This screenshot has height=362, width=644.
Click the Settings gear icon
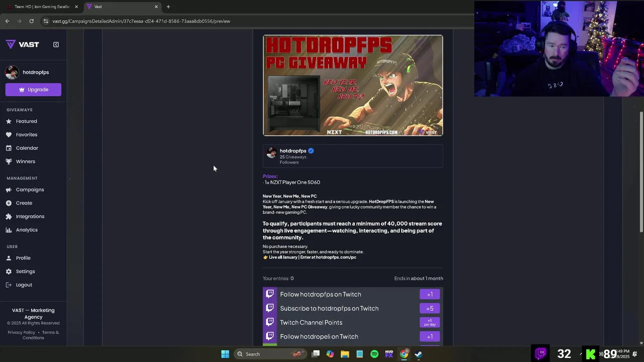point(9,271)
